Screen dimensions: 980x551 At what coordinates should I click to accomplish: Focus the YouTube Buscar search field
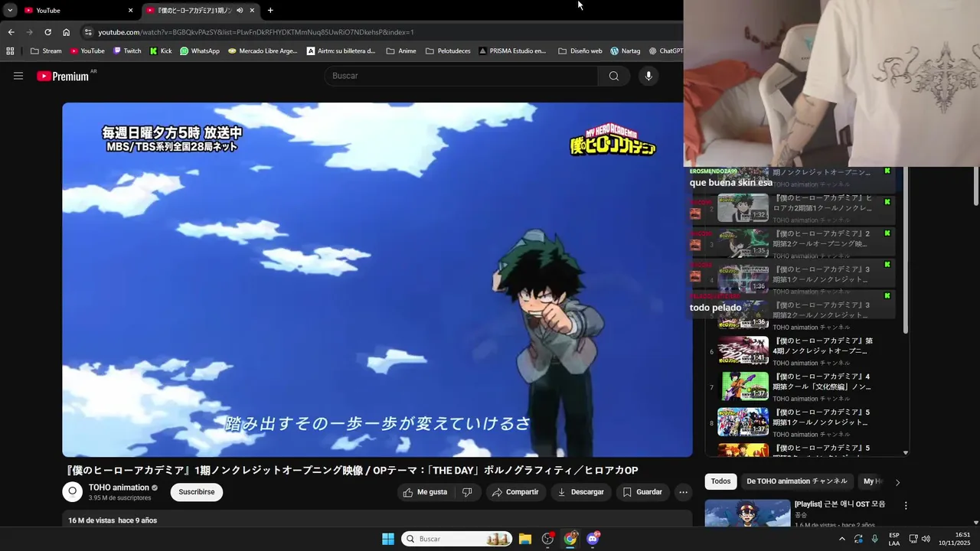(x=461, y=76)
